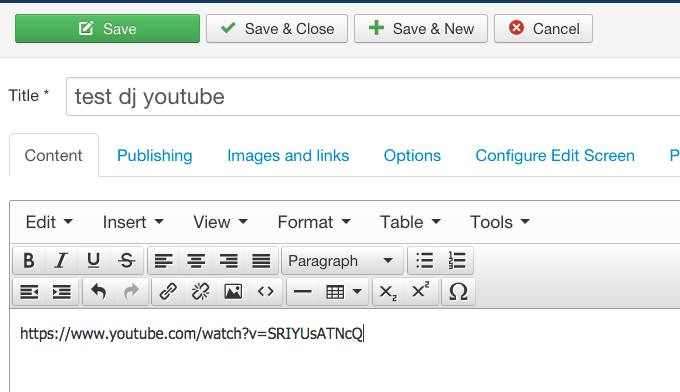Image resolution: width=680 pixels, height=392 pixels.
Task: Click the green Save button
Action: tap(108, 29)
